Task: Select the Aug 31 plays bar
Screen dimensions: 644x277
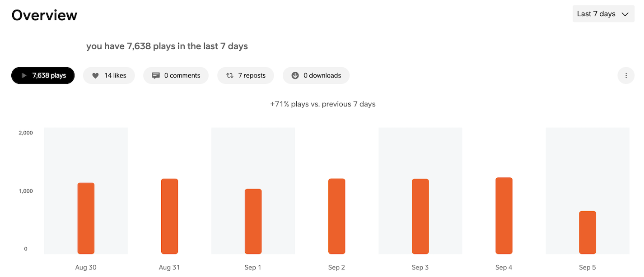Action: (169, 217)
